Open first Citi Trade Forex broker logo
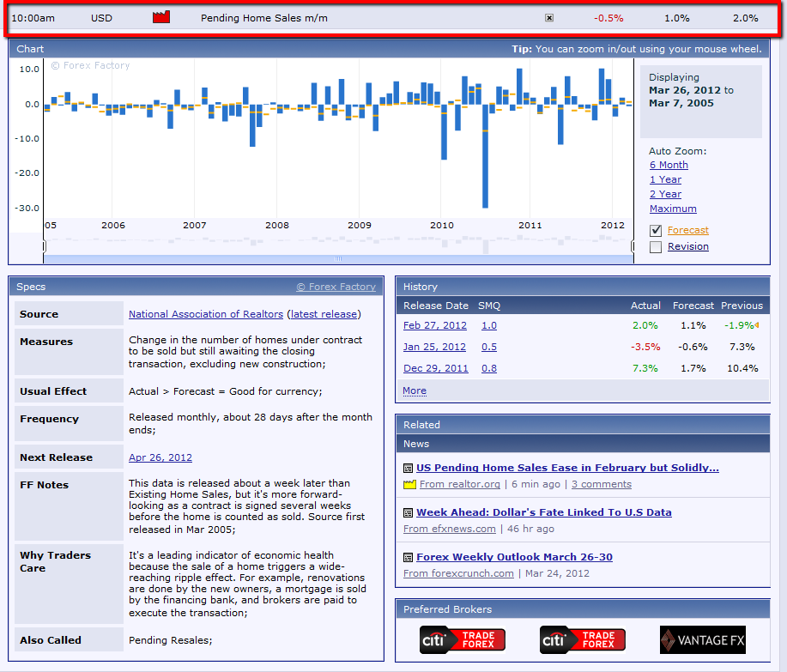 tap(463, 640)
